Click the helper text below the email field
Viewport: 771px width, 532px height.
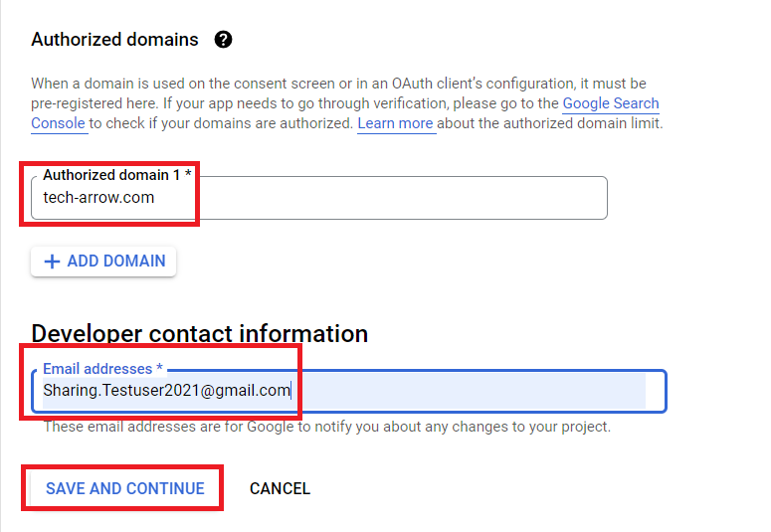click(x=326, y=428)
